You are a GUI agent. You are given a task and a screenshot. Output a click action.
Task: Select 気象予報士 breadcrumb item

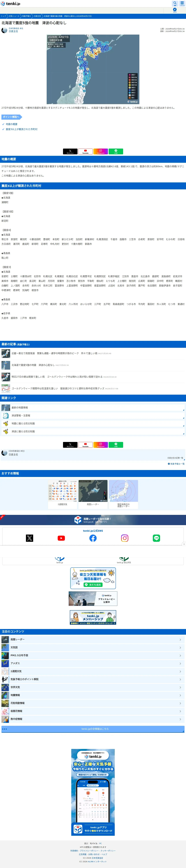coord(26,16)
